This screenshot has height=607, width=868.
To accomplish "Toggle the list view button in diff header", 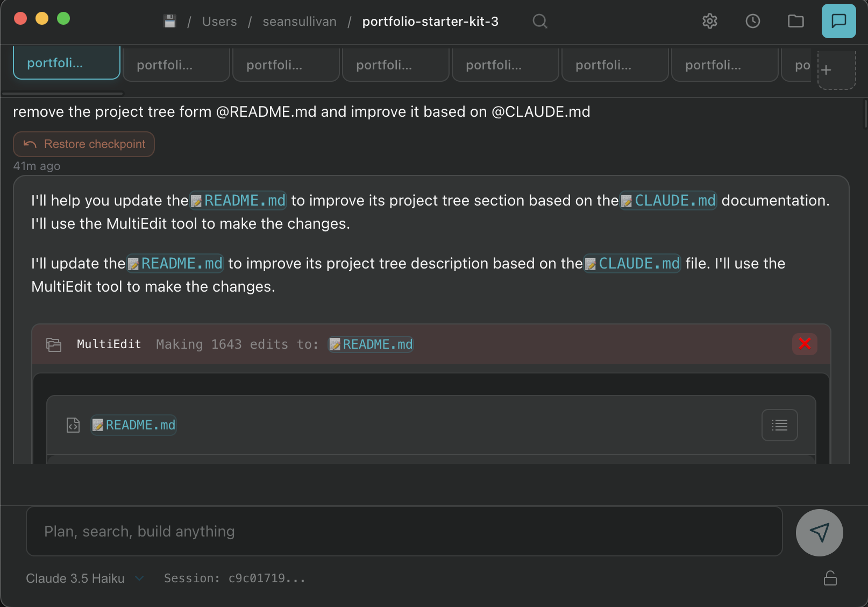I will (x=780, y=425).
